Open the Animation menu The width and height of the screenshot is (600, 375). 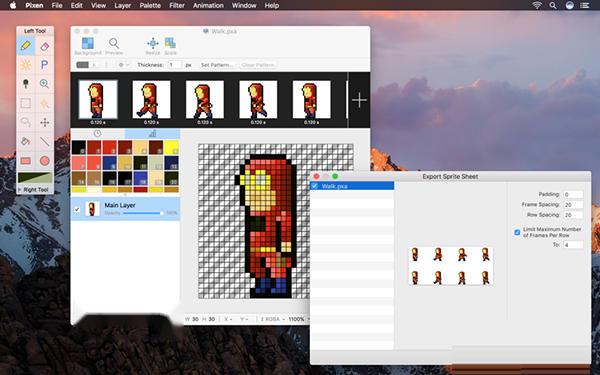click(208, 5)
